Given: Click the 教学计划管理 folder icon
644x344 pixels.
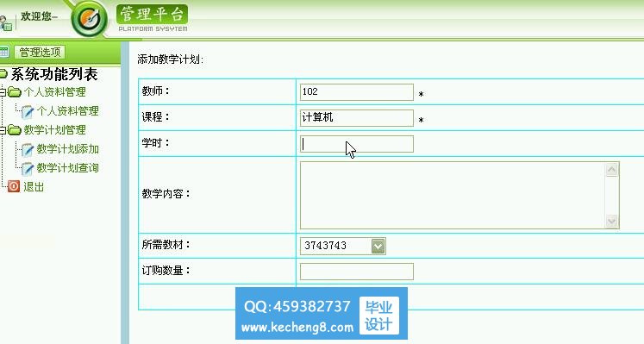Looking at the screenshot, I should coord(15,130).
